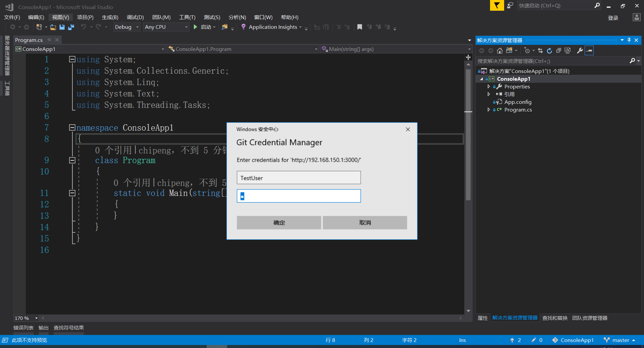Click the account avatar icon near login
Screen dimensions: 644x348
point(637,17)
